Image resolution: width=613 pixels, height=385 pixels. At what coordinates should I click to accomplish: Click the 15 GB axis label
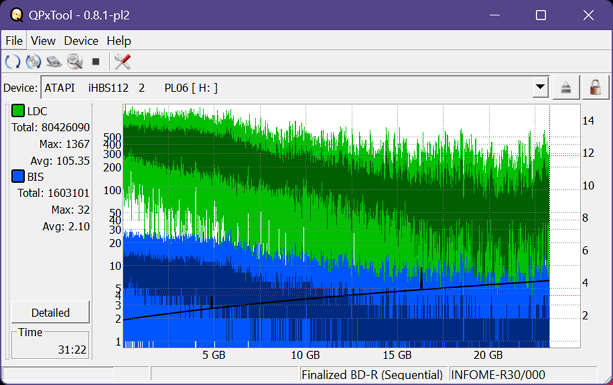pos(397,355)
